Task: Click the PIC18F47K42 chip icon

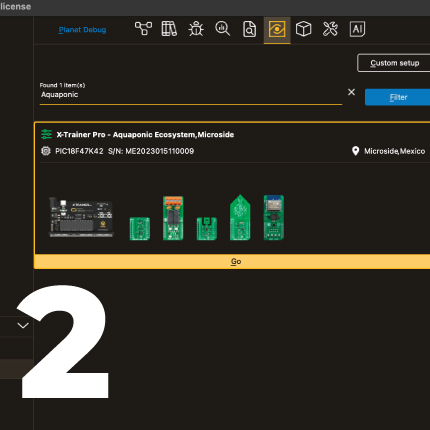Action: 46,151
